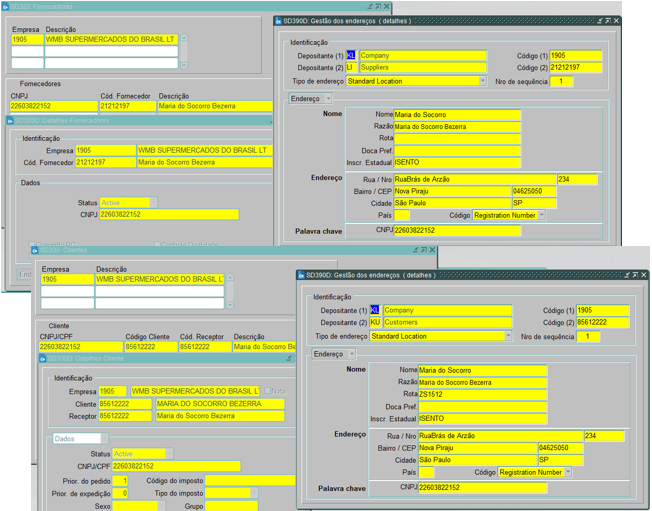Click scroll-down arrow in SD330 Empresa list
Viewport: 652px width, 511px height.
click(230, 305)
